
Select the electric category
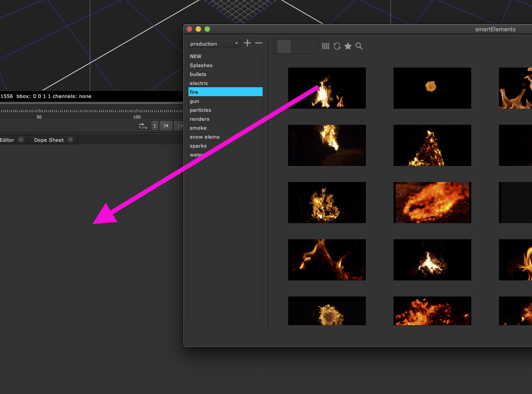(x=199, y=83)
